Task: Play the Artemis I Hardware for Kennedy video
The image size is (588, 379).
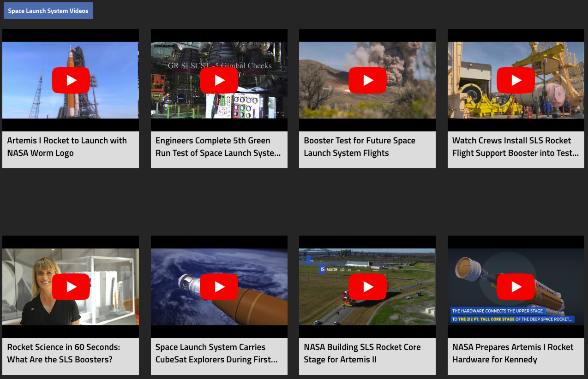Action: tap(516, 287)
